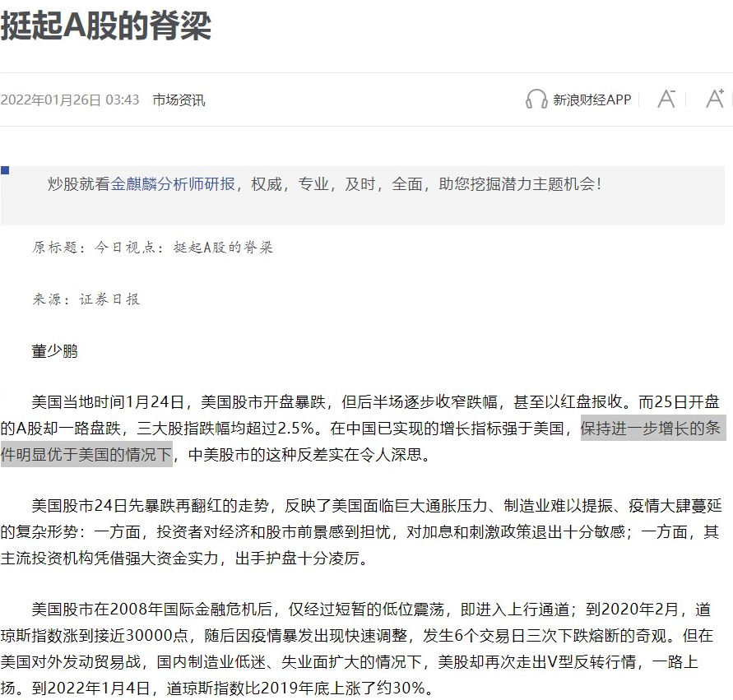Click text 道琼斯指数比2019年底上涨了约30%
Screen dimensions: 733x700
coord(295,688)
